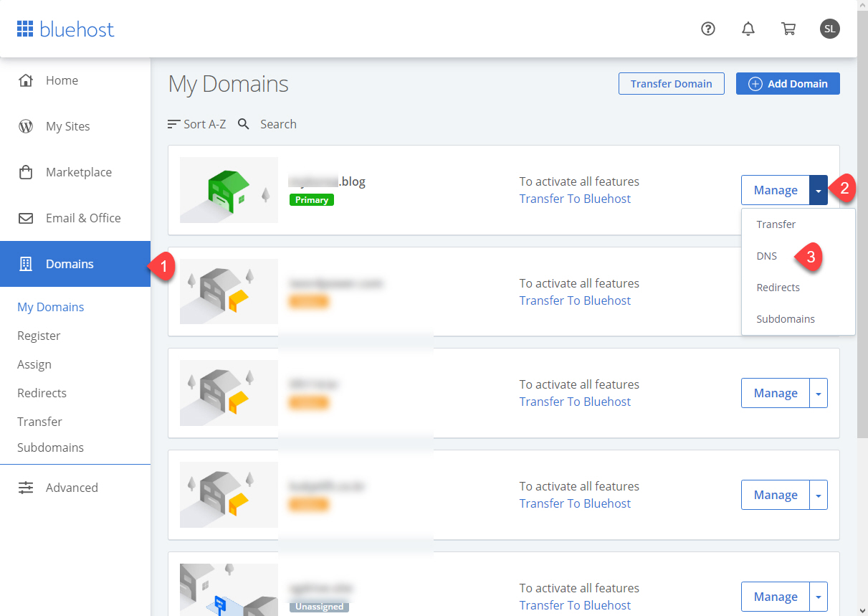Click the search magnifier icon
This screenshot has width=868, height=616.
point(244,124)
